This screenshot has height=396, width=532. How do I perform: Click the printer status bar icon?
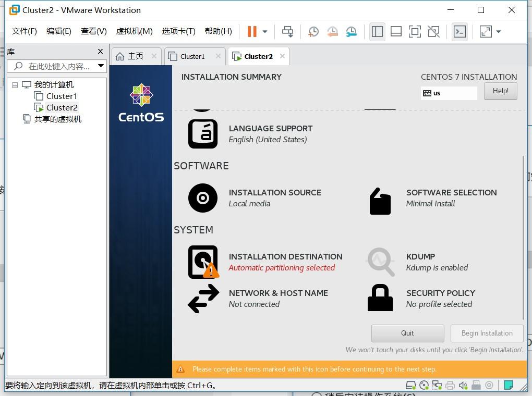[450, 386]
